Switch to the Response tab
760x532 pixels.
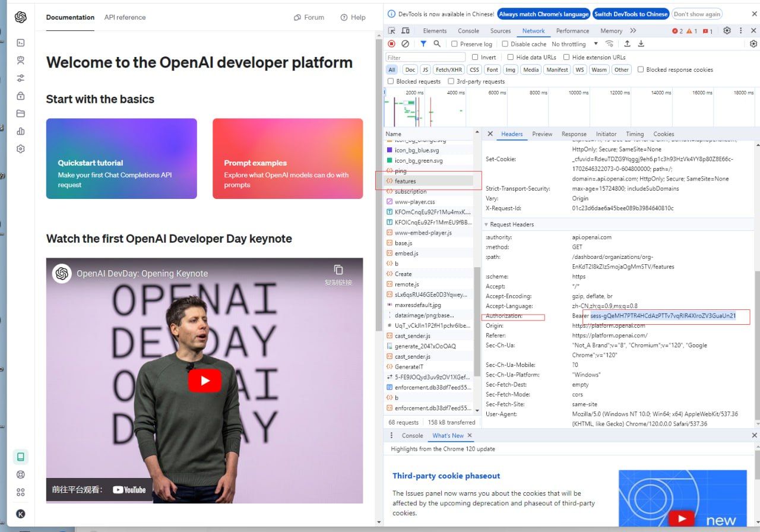click(574, 134)
